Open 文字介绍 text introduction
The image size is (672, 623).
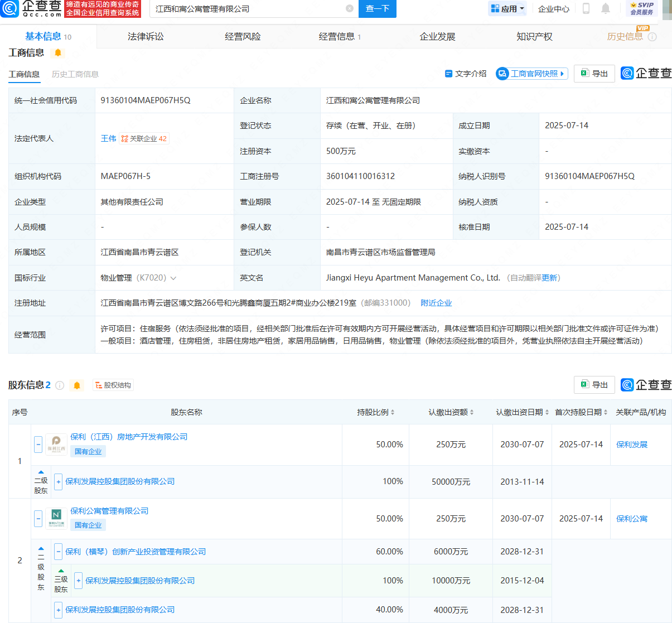(466, 74)
